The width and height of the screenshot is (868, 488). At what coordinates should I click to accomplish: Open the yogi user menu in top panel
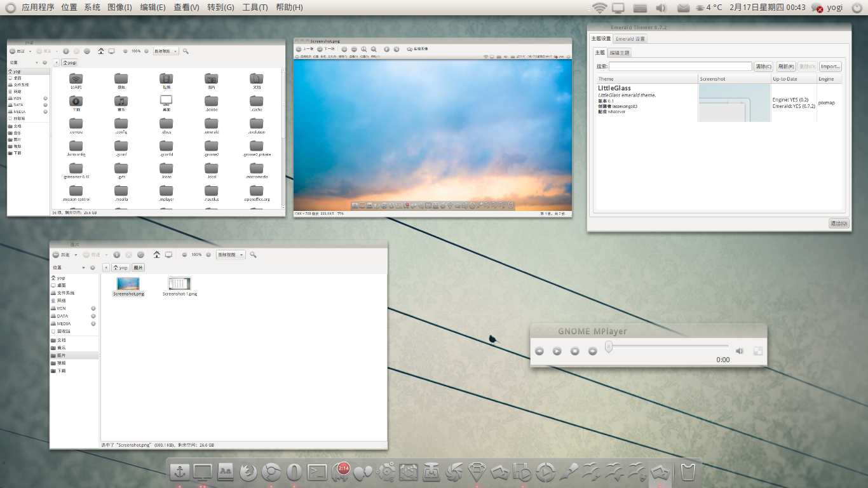(835, 8)
